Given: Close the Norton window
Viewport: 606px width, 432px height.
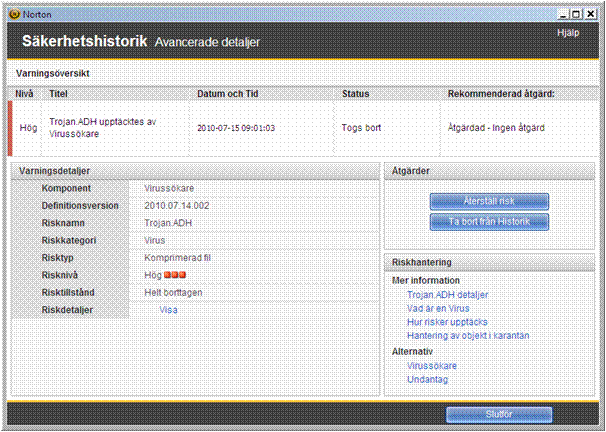Looking at the screenshot, I should (x=591, y=15).
